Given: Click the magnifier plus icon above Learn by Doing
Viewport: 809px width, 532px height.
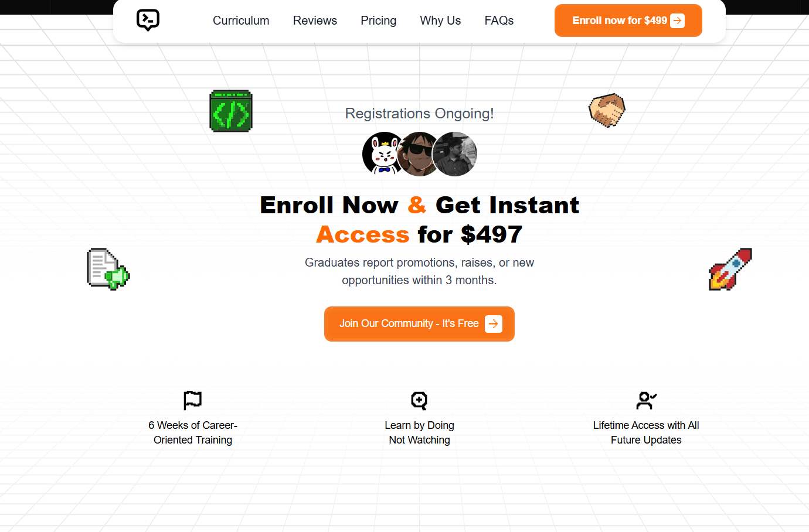Looking at the screenshot, I should click(x=419, y=400).
